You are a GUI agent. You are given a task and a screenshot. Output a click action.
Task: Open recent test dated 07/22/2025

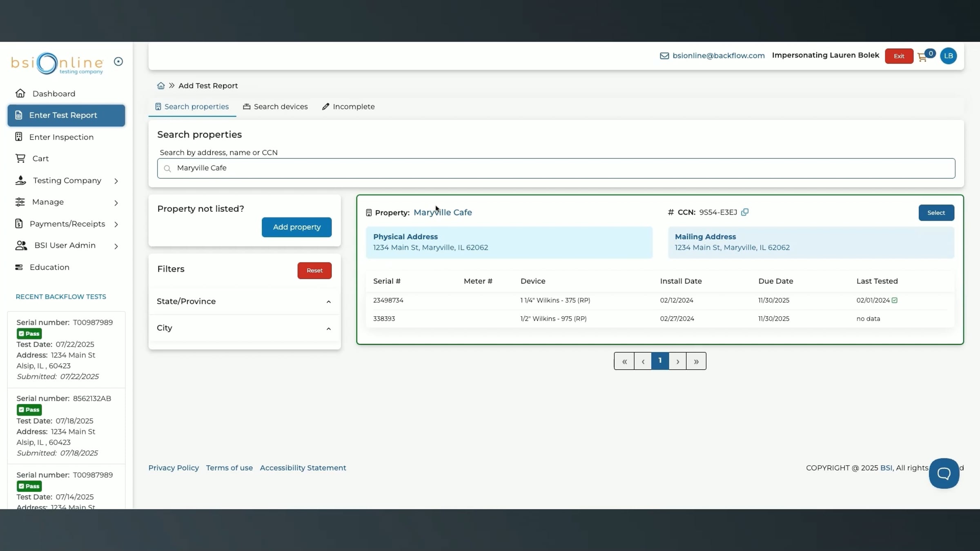66,350
